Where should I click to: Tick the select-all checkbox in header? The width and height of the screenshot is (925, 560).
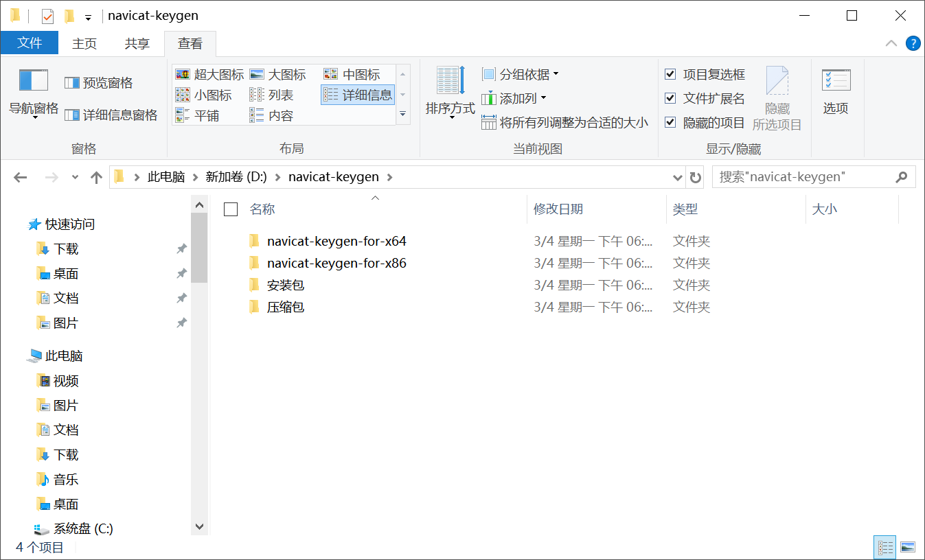click(231, 209)
